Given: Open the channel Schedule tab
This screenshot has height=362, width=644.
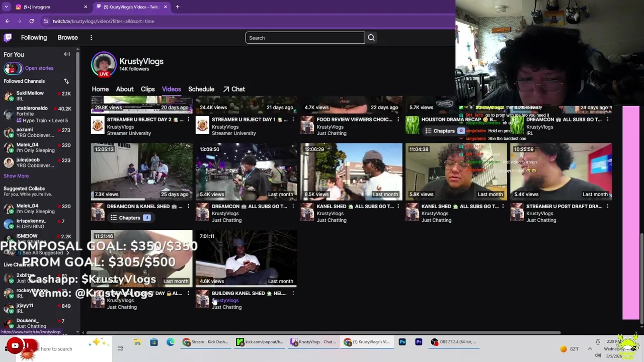Looking at the screenshot, I should pos(201,89).
